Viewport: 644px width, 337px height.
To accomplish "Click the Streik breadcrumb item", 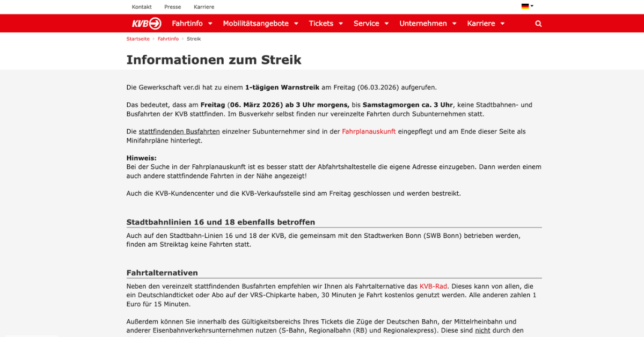I will (194, 39).
